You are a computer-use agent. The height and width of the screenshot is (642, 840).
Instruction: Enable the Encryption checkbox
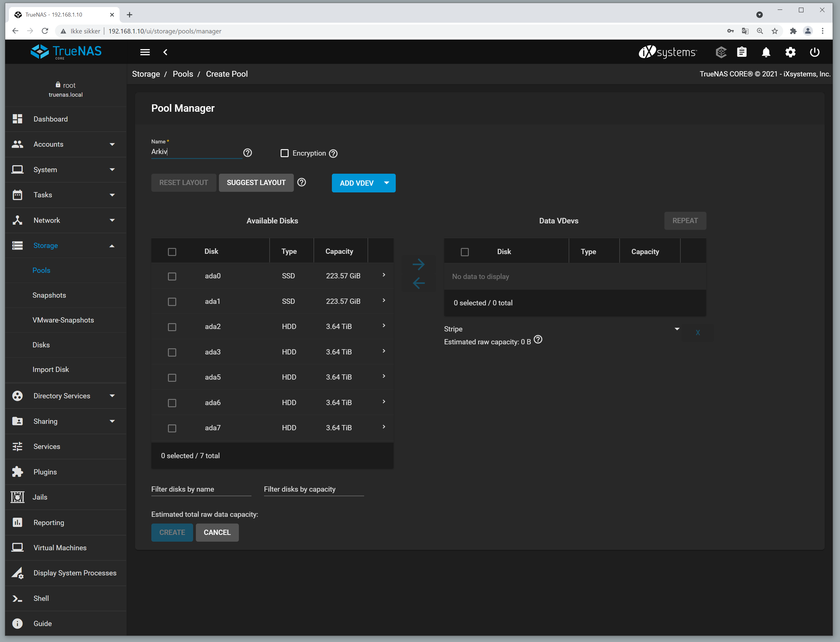(285, 153)
